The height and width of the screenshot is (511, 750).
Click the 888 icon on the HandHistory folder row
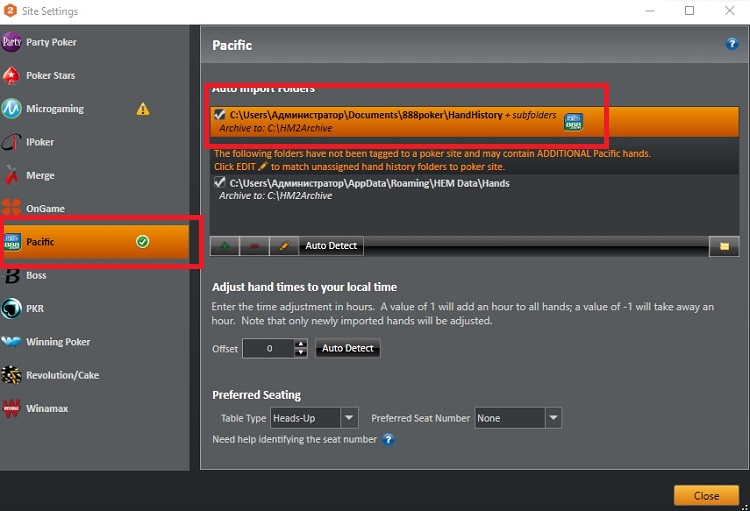tap(573, 122)
